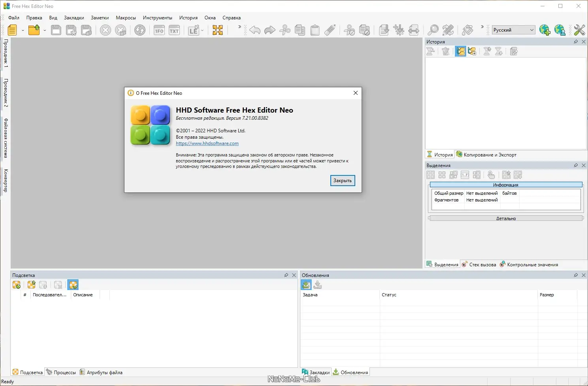Open the Русский language dropdown
The image size is (588, 386).
(x=513, y=30)
